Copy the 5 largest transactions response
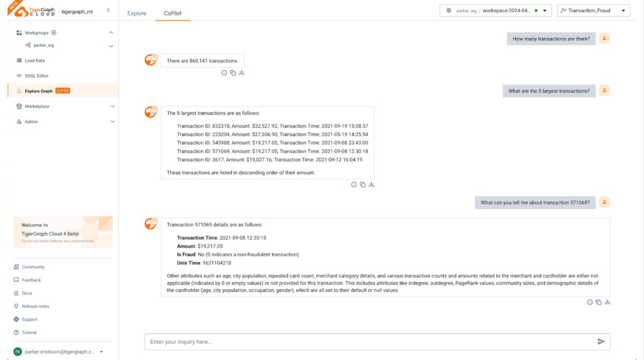Screen dimensions: 644x360 (362, 184)
